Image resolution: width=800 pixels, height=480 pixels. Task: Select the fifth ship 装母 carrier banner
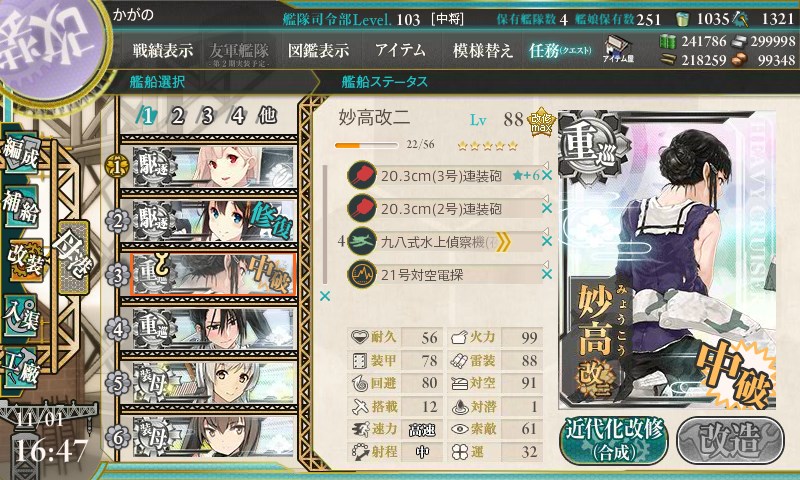coord(209,383)
